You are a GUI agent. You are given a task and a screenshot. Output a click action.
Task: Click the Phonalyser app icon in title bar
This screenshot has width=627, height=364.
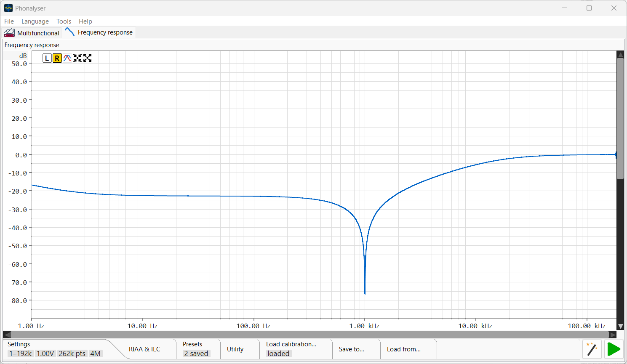click(x=8, y=8)
